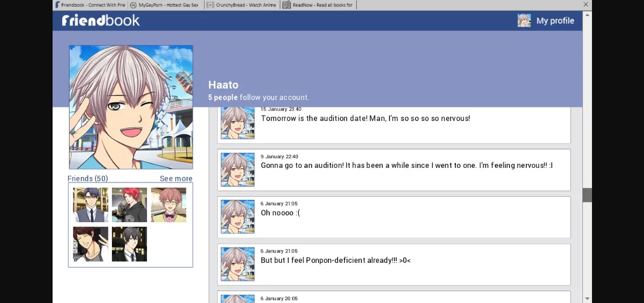The image size is (644, 303).
Task: Open the Friends (50) heading
Action: [88, 179]
